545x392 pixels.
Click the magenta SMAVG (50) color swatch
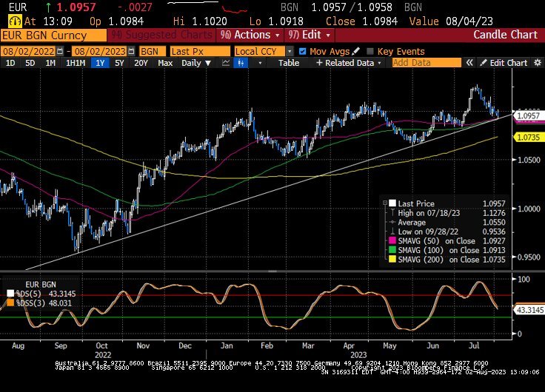(x=392, y=241)
